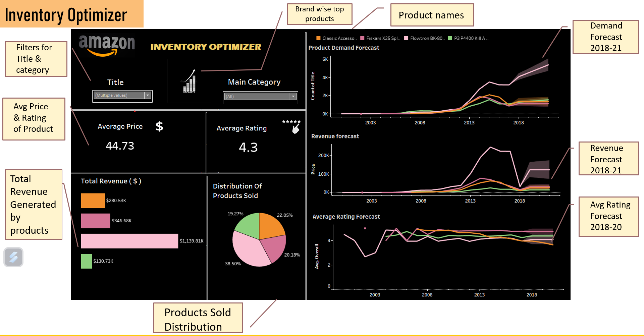
Task: Click the Inventory Optimizer title banner
Action: point(66,14)
